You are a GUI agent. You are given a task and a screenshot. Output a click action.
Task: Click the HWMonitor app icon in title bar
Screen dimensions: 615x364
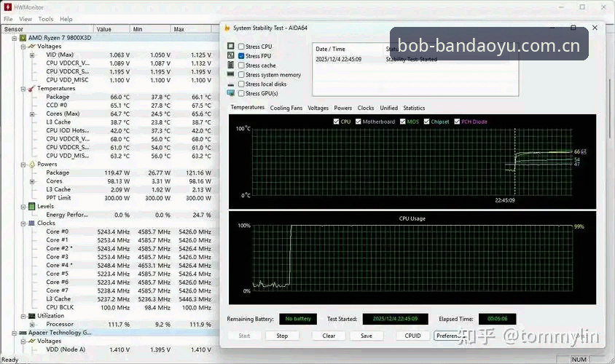(x=7, y=7)
